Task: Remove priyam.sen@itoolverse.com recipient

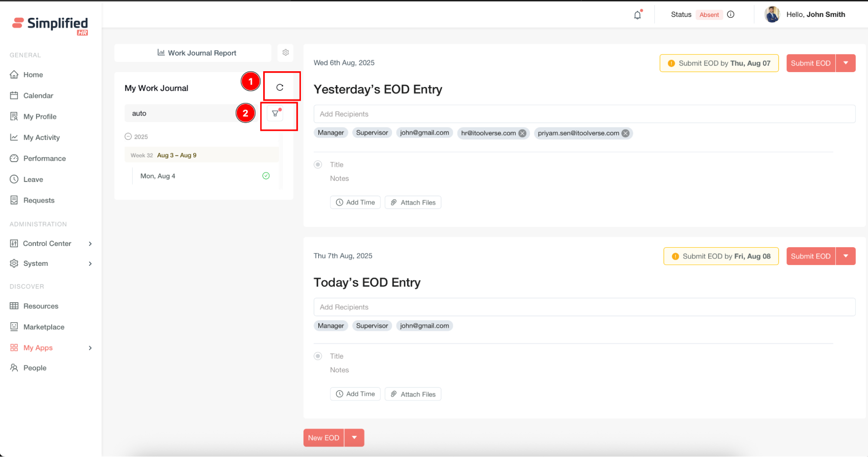Action: click(x=625, y=133)
